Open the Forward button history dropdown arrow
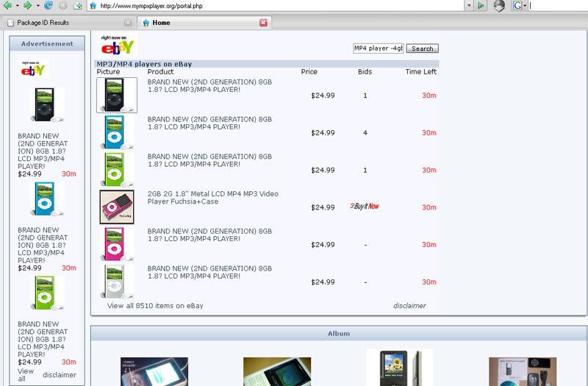 coord(37,6)
